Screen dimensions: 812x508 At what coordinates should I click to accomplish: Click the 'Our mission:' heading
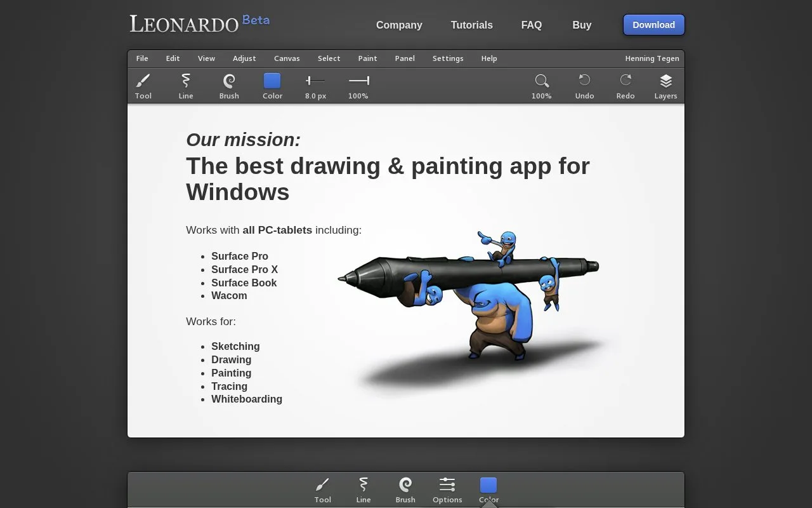244,140
